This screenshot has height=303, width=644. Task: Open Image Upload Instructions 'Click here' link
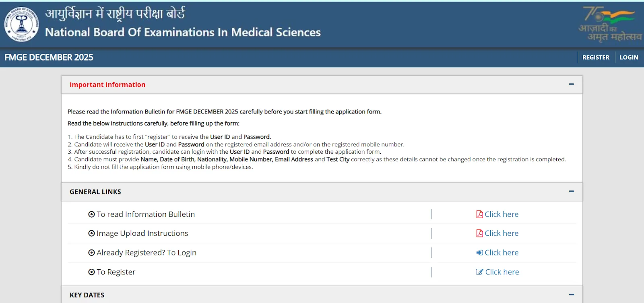point(502,233)
